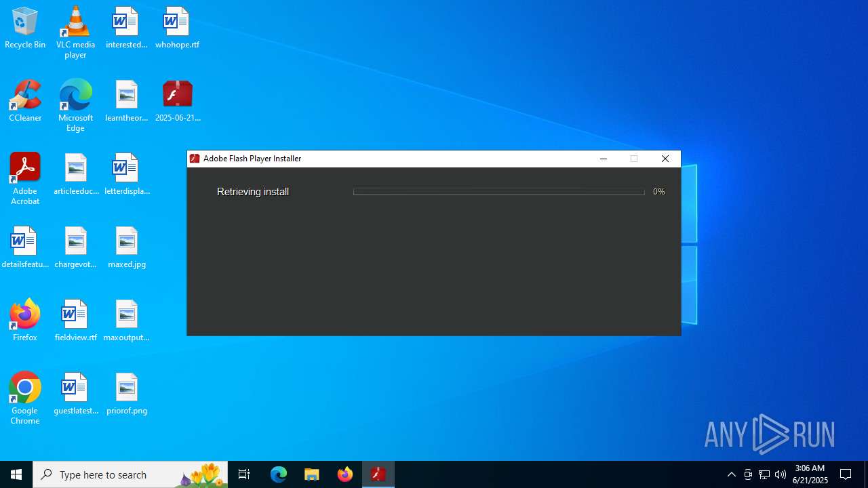Screen dimensions: 868x488
Task: Click the install progress bar
Action: point(499,192)
